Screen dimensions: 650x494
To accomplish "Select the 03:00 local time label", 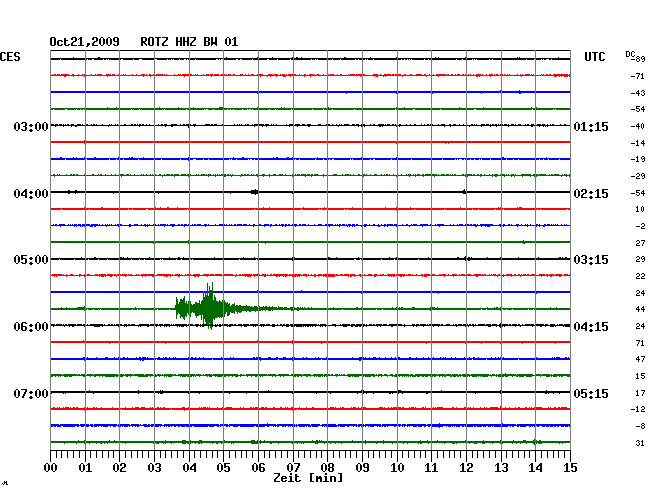I will coord(31,126).
